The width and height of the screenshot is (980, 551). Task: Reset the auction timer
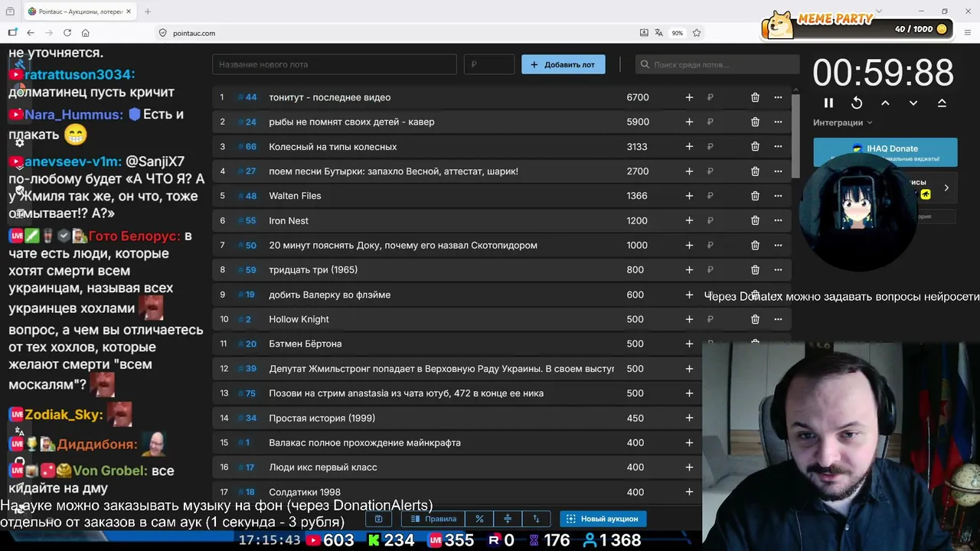pos(857,103)
